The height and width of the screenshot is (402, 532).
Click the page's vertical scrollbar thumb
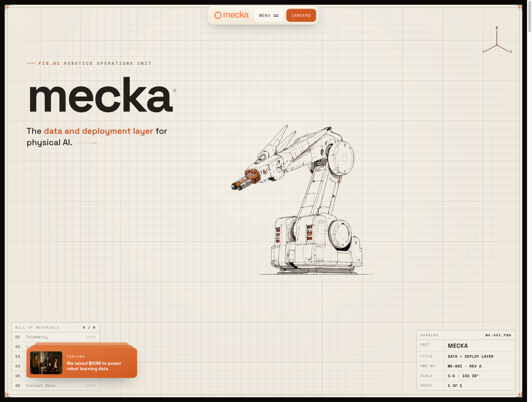pos(530,17)
